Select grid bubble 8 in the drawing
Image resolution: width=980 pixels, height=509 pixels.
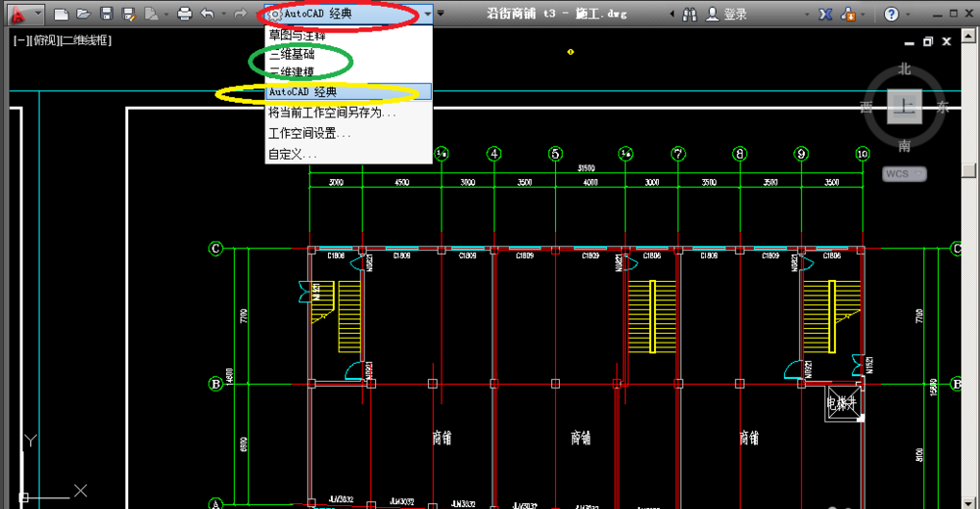739,153
